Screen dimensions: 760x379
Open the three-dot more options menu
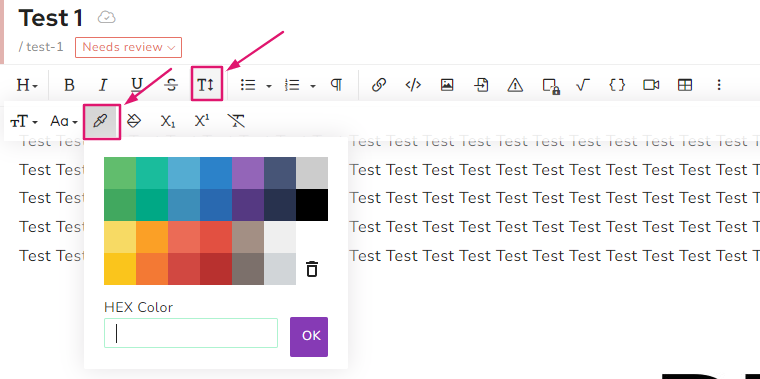[x=719, y=85]
